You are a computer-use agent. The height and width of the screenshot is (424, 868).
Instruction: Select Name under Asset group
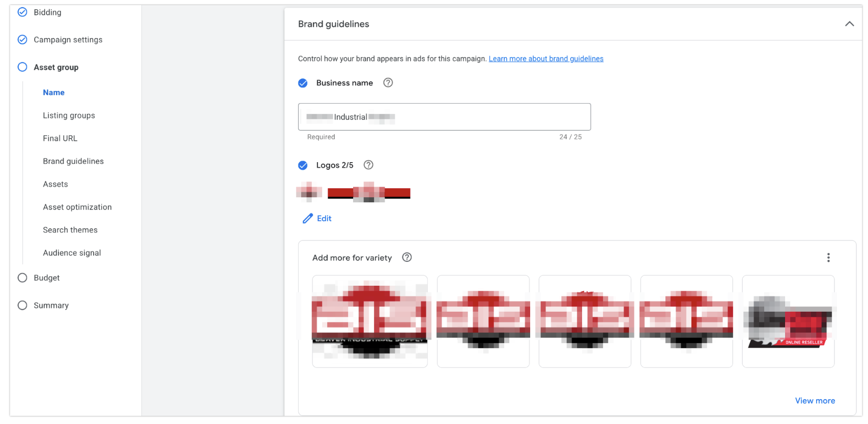[53, 93]
